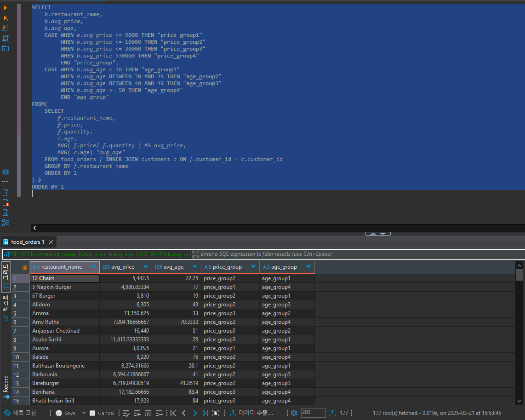Viewport: 525px width, 420px height.
Task: Click the refresh icon next to 새로 고침
Action: pos(7,413)
